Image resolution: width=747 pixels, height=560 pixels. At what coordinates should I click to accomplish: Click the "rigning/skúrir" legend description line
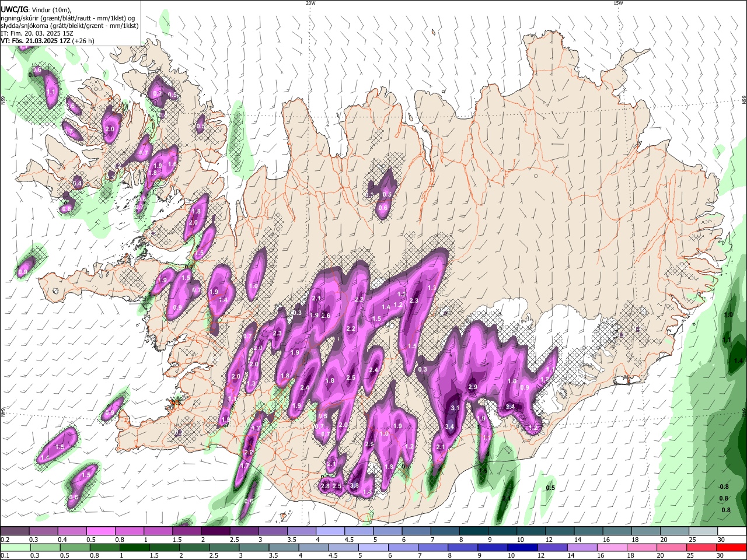tap(68, 17)
